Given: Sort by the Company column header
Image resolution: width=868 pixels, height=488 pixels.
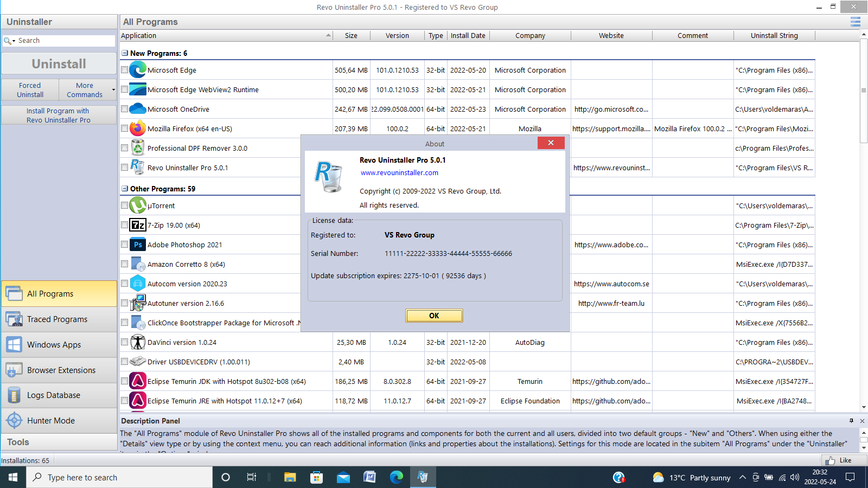Looking at the screenshot, I should [531, 36].
